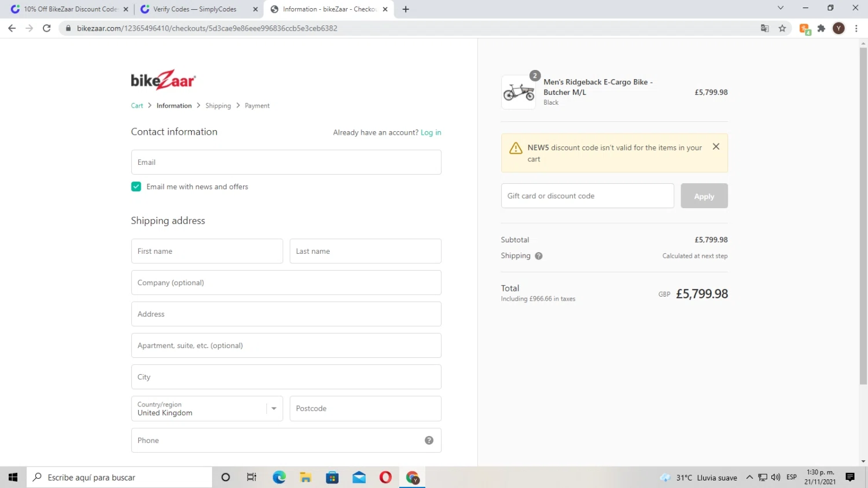Open the volume control icon
868x488 pixels.
coord(776,477)
